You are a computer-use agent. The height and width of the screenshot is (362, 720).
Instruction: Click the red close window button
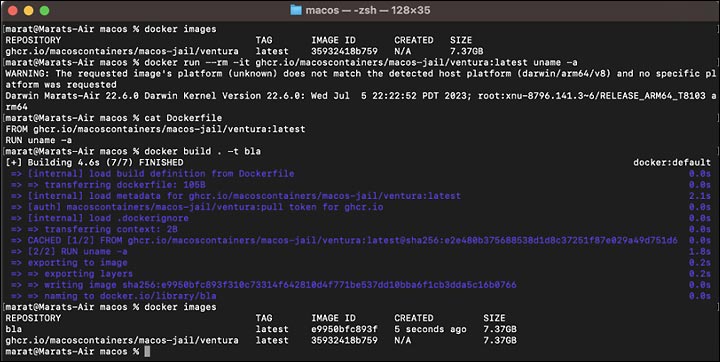click(x=13, y=10)
